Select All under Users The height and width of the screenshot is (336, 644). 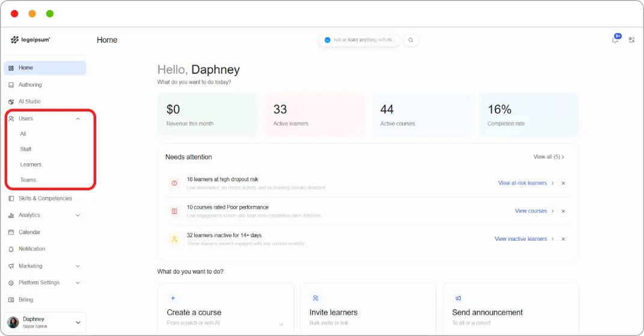[x=23, y=134]
